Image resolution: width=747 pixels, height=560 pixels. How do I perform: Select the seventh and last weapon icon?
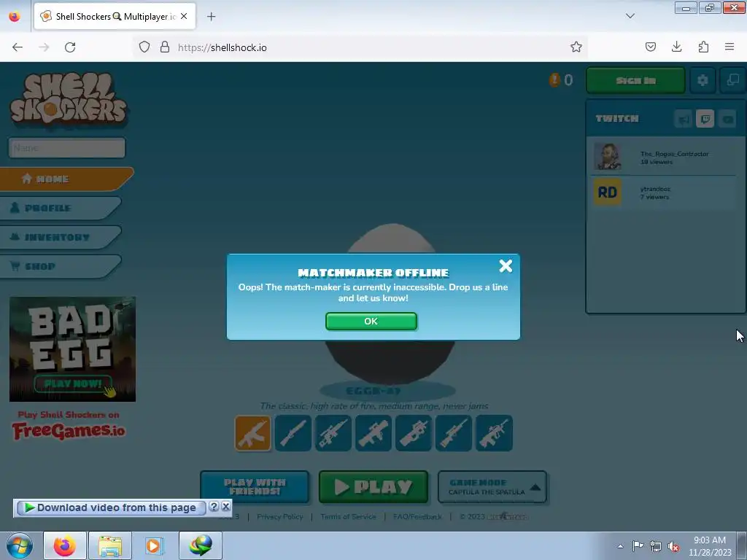click(x=494, y=433)
